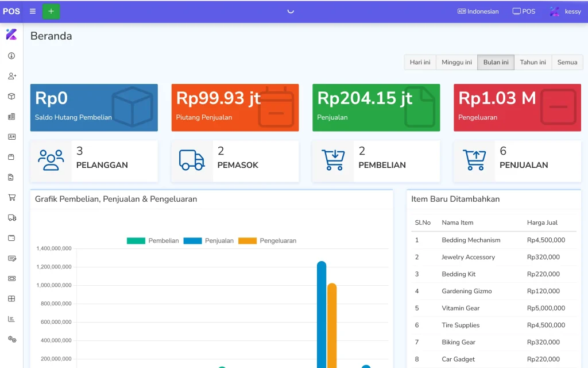Switch to the Minggu ini filter
Viewport: 588px width, 368px height.
coord(457,62)
